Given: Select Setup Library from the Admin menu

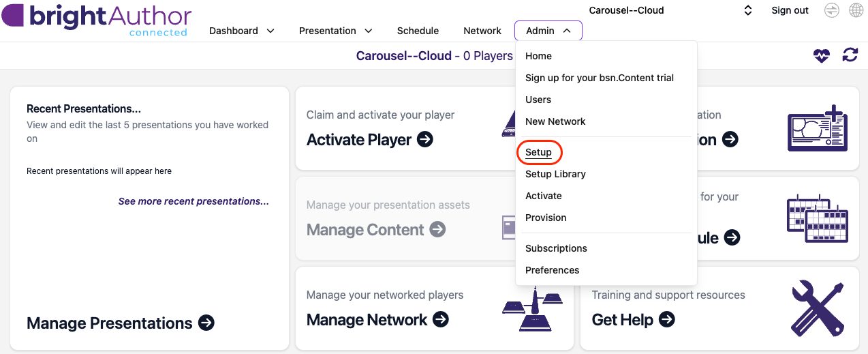Looking at the screenshot, I should 555,174.
